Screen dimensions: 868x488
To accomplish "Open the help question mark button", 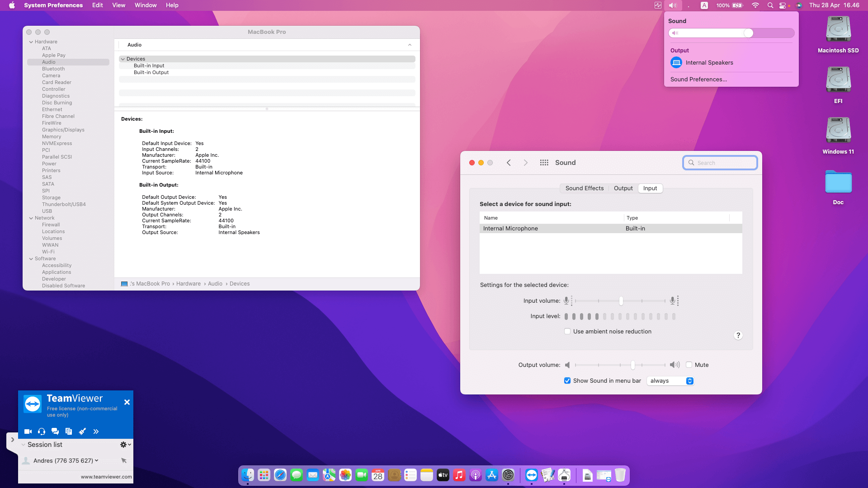I will (738, 335).
